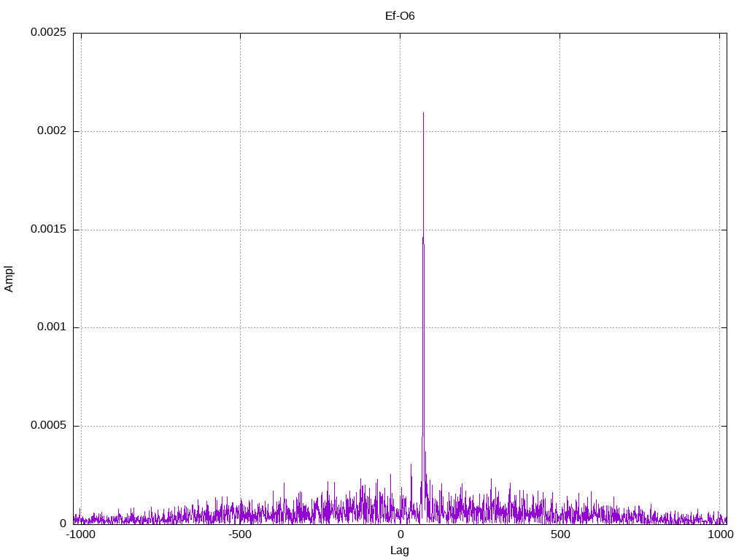Click the 0.002 y-axis tick label

pos(52,131)
